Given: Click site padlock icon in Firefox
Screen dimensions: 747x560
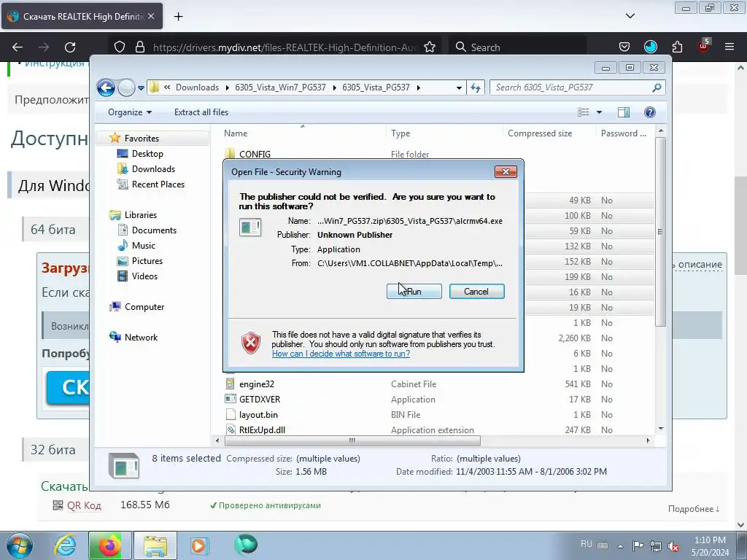Looking at the screenshot, I should 140,47.
